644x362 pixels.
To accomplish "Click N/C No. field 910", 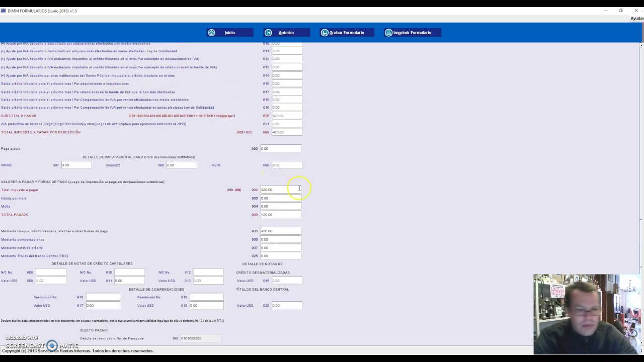I will click(129, 272).
